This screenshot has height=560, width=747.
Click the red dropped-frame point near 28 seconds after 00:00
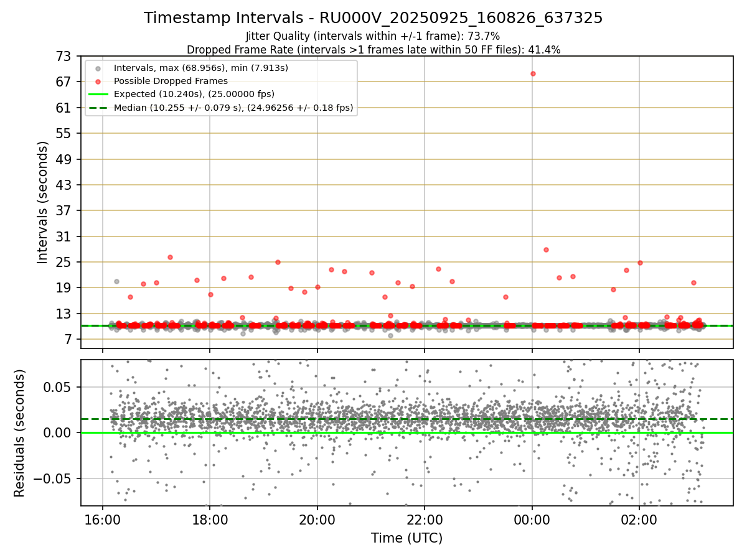click(546, 250)
